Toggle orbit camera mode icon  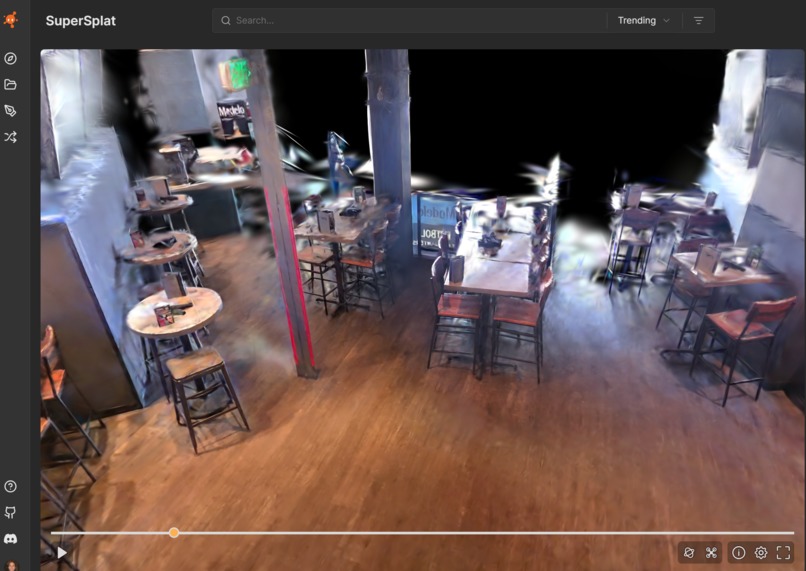tap(689, 553)
